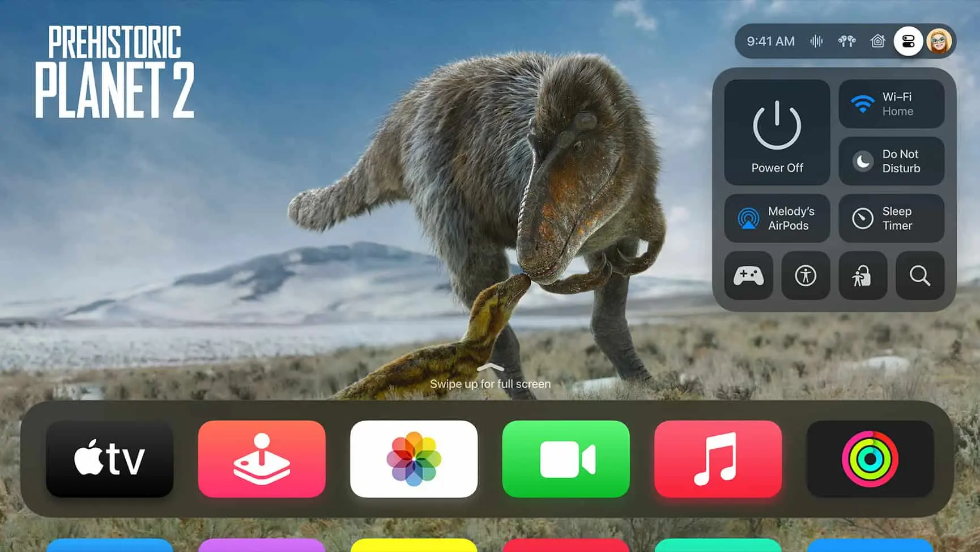Set a Sleep Timer
This screenshot has height=552, width=980.
(892, 218)
